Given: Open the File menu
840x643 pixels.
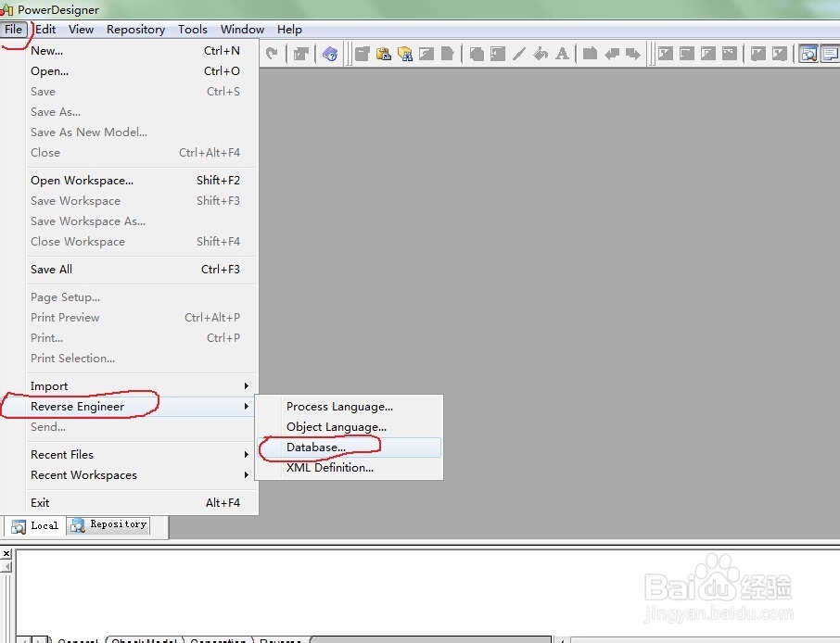Looking at the screenshot, I should coord(13,30).
